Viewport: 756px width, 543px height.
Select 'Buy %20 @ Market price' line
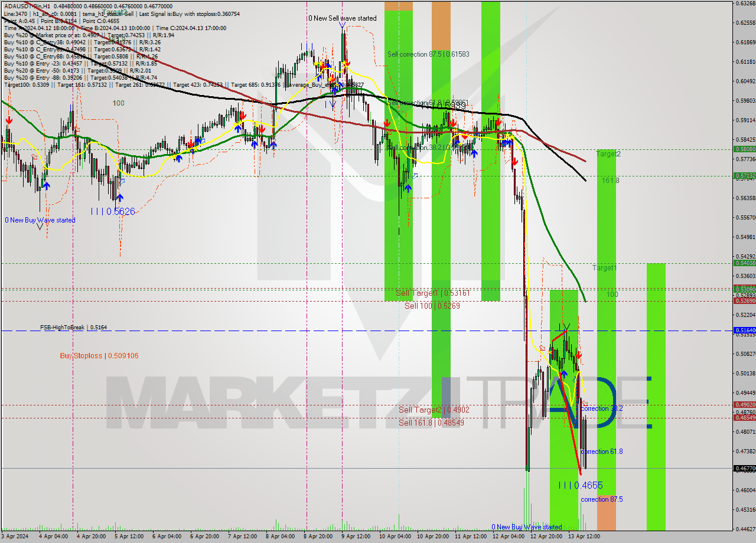[x=89, y=35]
